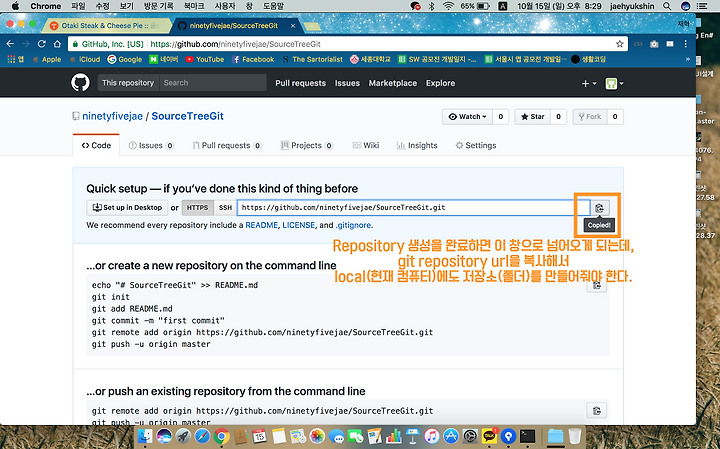Open the Facebook bookmark
Screen dimensions: 720x449
(x=253, y=59)
